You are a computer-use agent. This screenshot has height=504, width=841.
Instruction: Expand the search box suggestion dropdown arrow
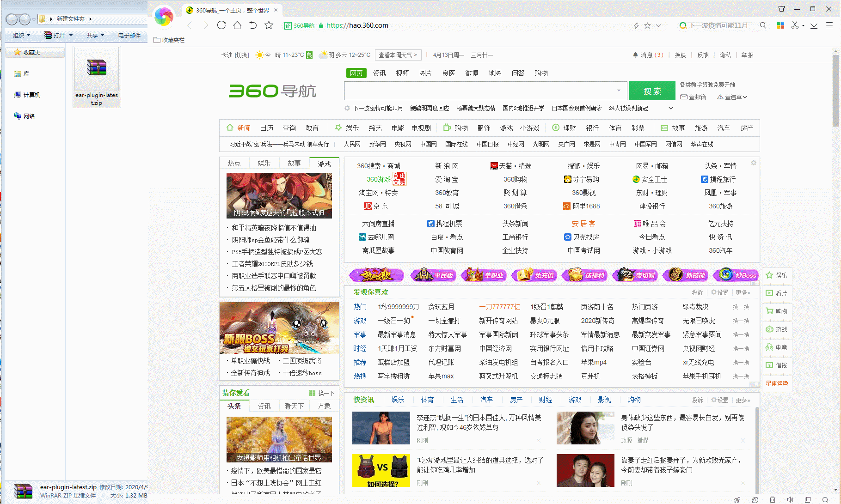[619, 91]
